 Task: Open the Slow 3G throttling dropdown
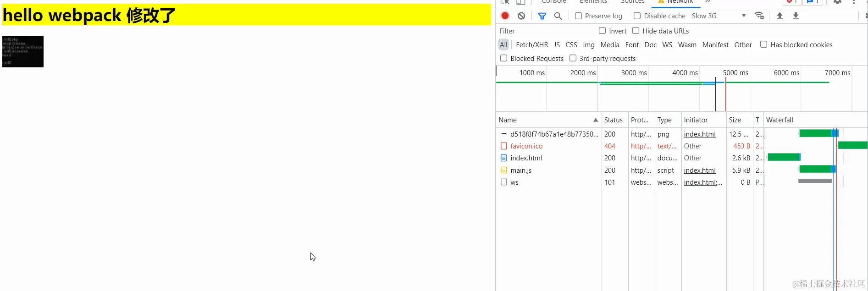coord(719,16)
